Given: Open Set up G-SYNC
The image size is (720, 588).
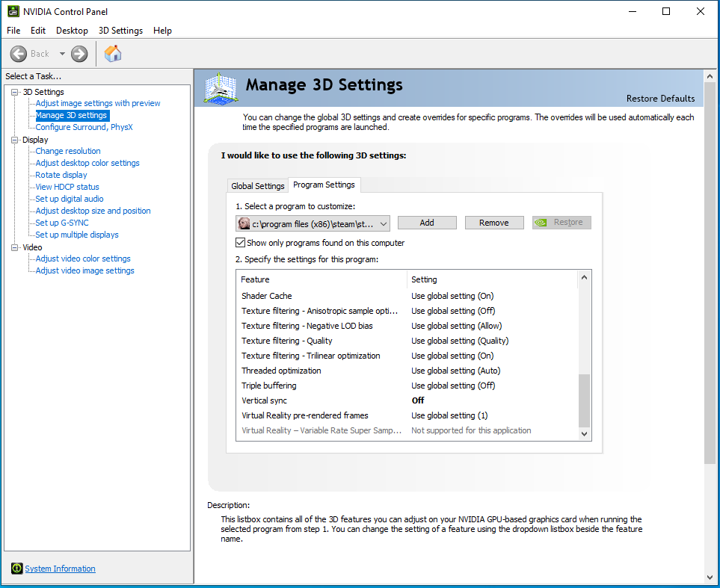Looking at the screenshot, I should click(x=62, y=223).
